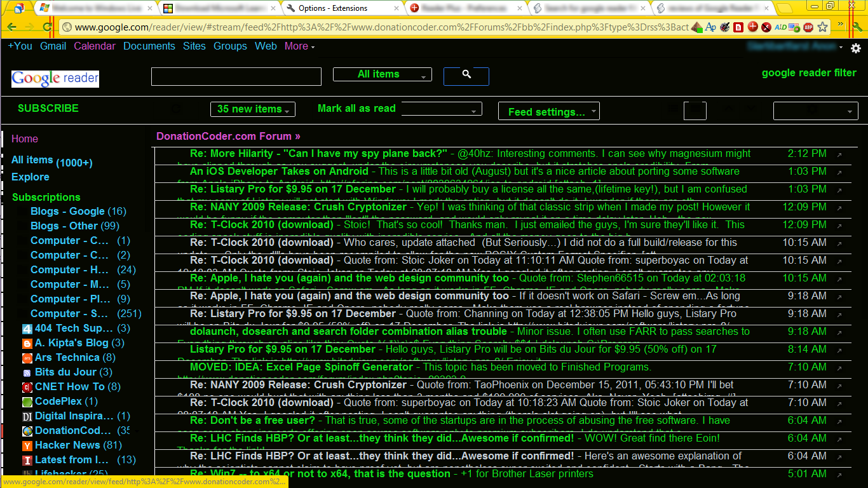Open the AtoD extension icon
Image resolution: width=868 pixels, height=488 pixels.
(x=780, y=27)
